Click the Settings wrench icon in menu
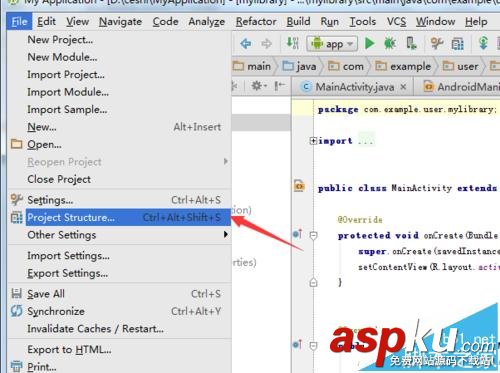Screen dimensions: 500x373 [16, 199]
